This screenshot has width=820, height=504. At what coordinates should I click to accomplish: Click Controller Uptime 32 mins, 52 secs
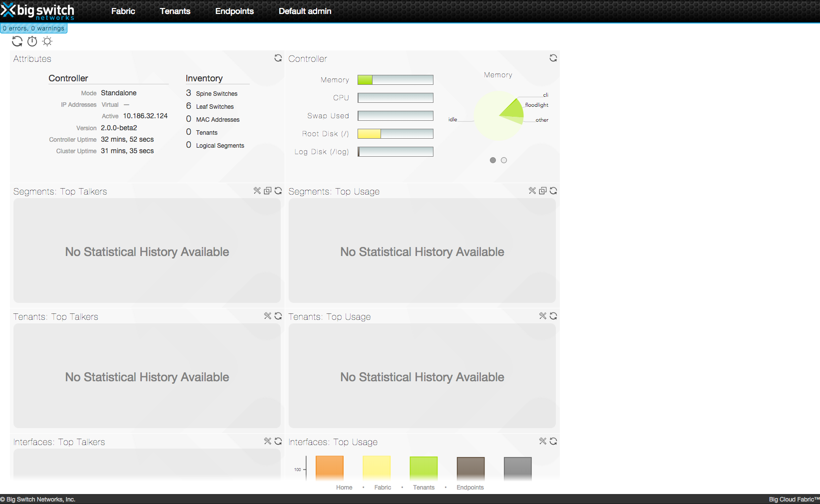pos(127,139)
